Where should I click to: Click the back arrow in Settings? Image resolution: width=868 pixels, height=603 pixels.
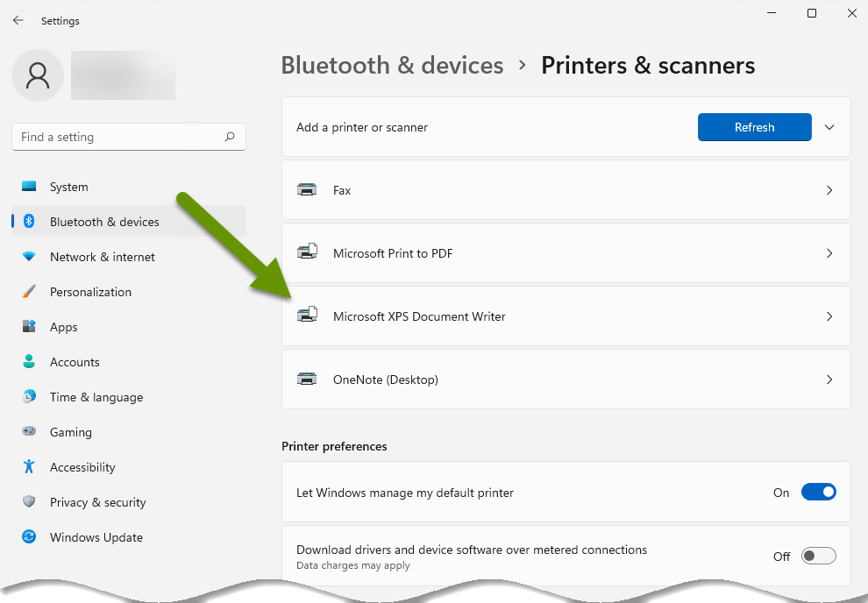[18, 20]
